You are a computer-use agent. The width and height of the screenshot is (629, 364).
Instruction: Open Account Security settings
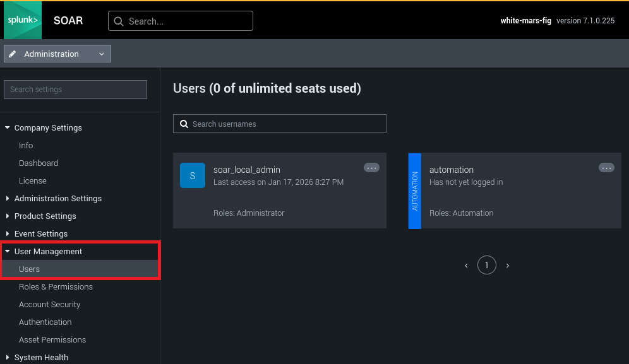[x=49, y=304]
